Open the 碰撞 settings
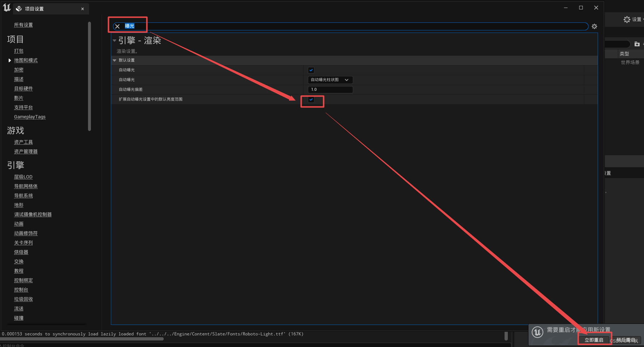This screenshot has width=644, height=347. pos(18,318)
